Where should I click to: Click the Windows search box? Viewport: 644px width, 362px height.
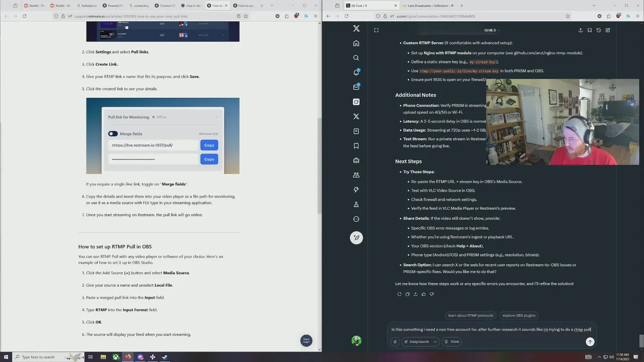(x=48, y=357)
